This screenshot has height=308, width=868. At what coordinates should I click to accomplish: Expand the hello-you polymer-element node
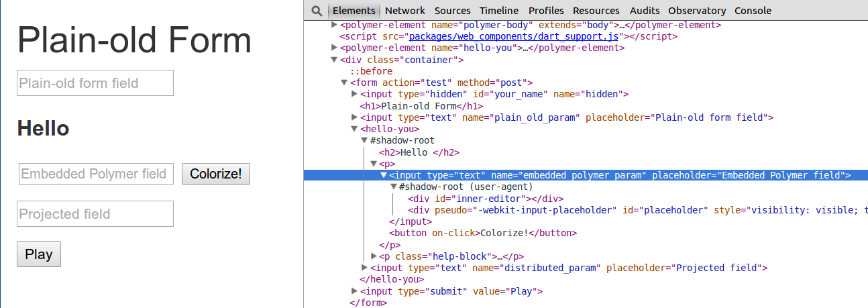click(335, 48)
